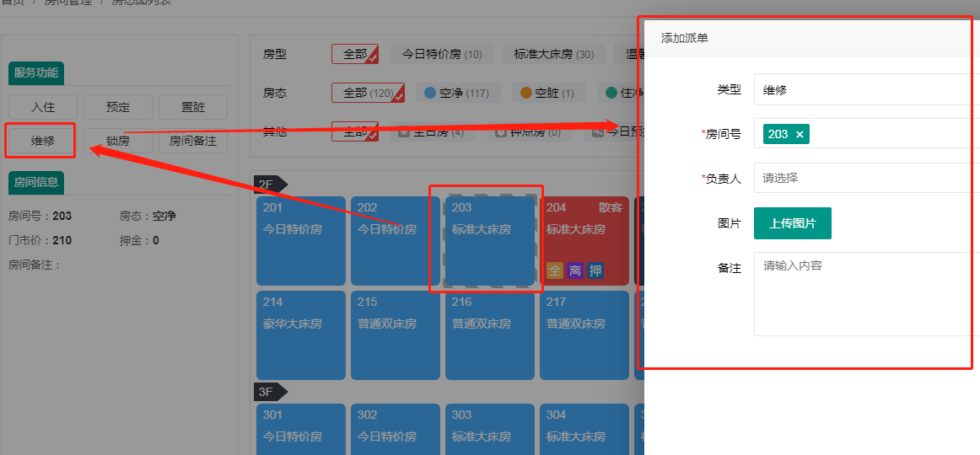Click the 上传图片 button
Image resolution: width=980 pixels, height=455 pixels.
point(793,223)
